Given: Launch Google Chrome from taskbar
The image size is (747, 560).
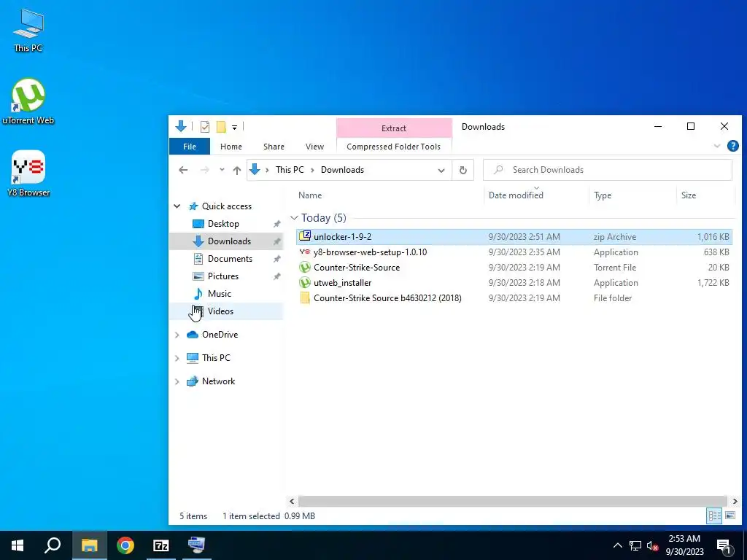Looking at the screenshot, I should click(125, 545).
